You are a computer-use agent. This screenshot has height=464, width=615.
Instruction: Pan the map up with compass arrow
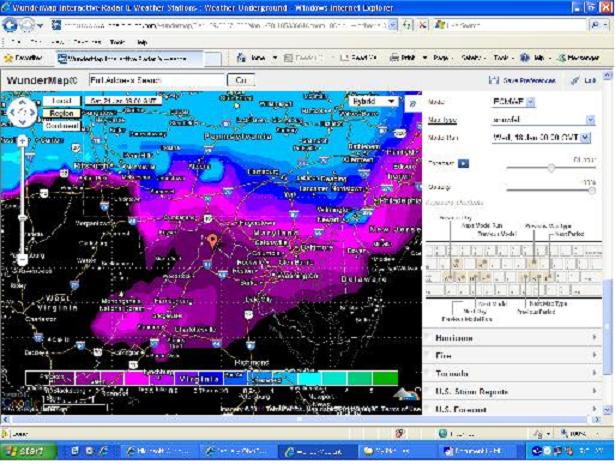coord(22,102)
